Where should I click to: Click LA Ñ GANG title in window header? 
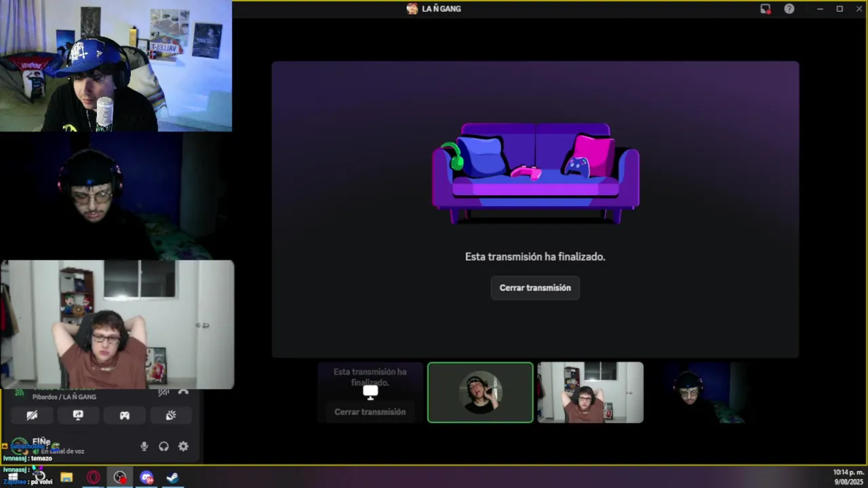pyautogui.click(x=441, y=9)
